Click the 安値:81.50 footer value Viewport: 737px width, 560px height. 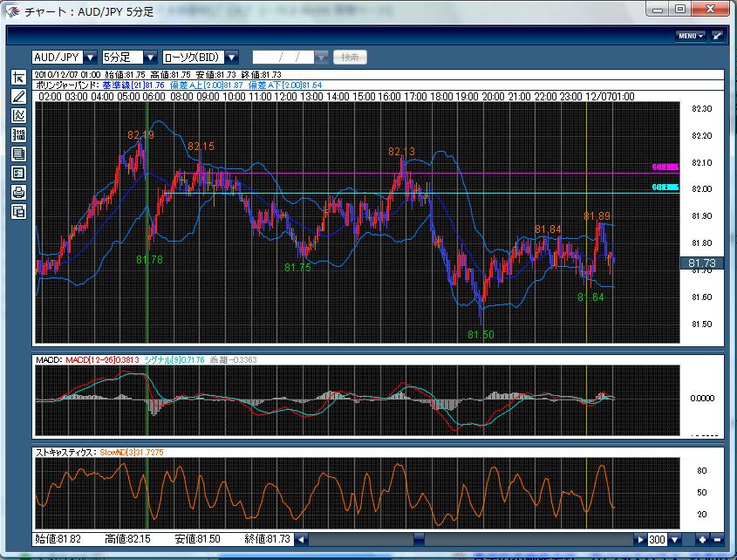coord(197,539)
